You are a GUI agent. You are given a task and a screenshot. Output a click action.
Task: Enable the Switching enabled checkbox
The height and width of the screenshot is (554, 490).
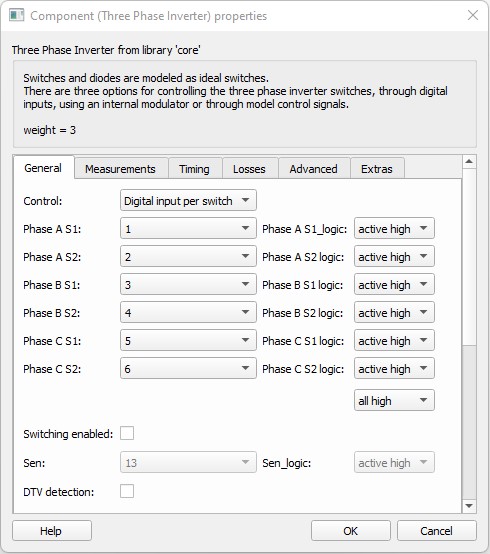(127, 433)
